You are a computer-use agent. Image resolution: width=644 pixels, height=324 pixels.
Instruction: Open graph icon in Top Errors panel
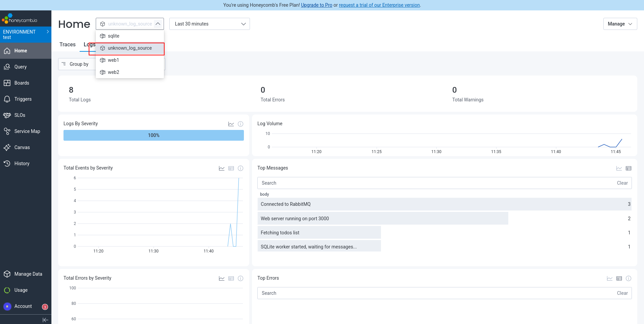tap(610, 278)
